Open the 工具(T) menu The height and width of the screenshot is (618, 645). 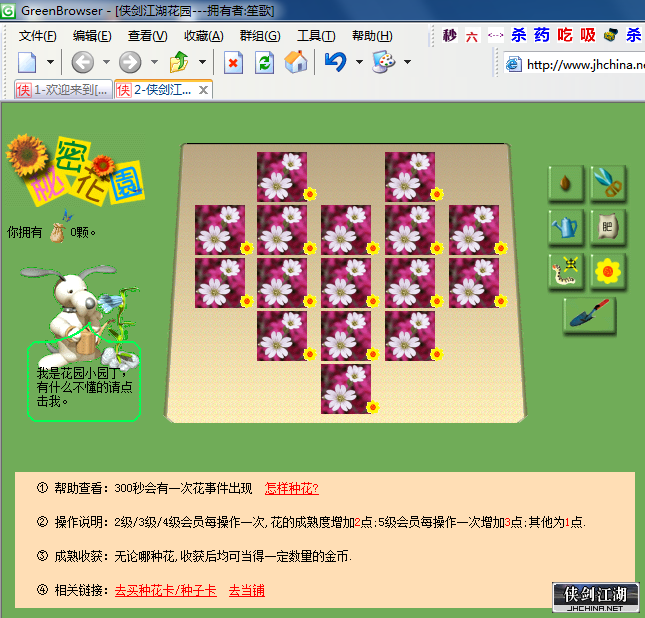tap(316, 36)
